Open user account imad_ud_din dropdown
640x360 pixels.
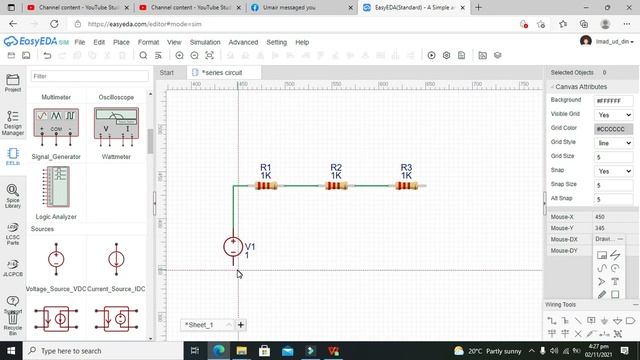[615, 42]
